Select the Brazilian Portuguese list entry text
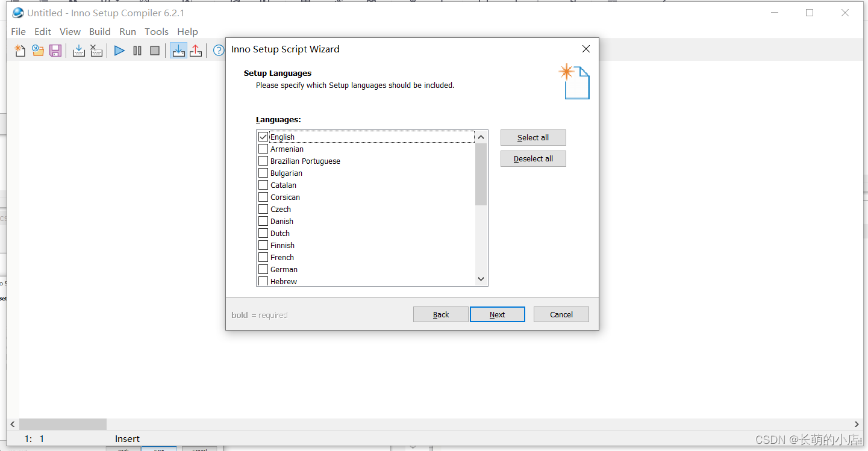The height and width of the screenshot is (451, 868). pos(305,161)
